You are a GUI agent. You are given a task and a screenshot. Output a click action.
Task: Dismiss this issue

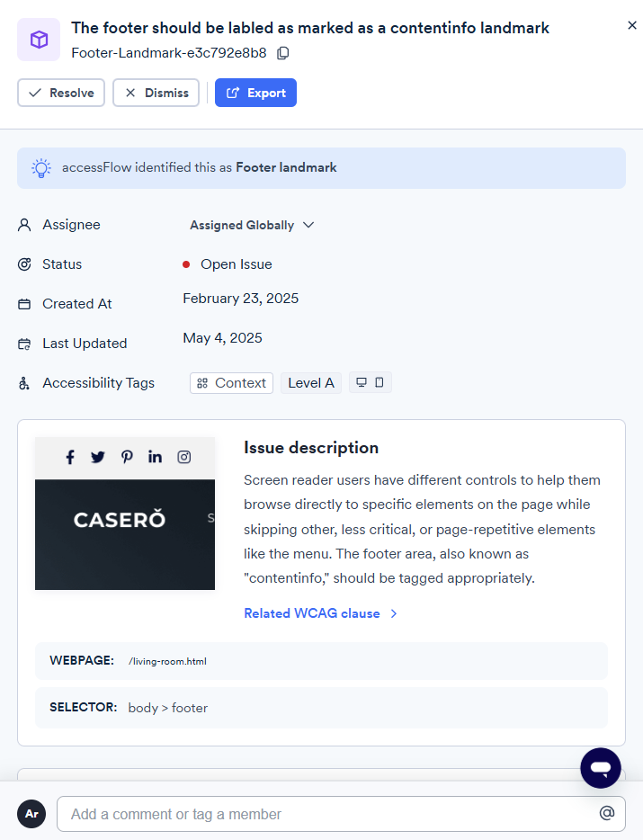[156, 93]
